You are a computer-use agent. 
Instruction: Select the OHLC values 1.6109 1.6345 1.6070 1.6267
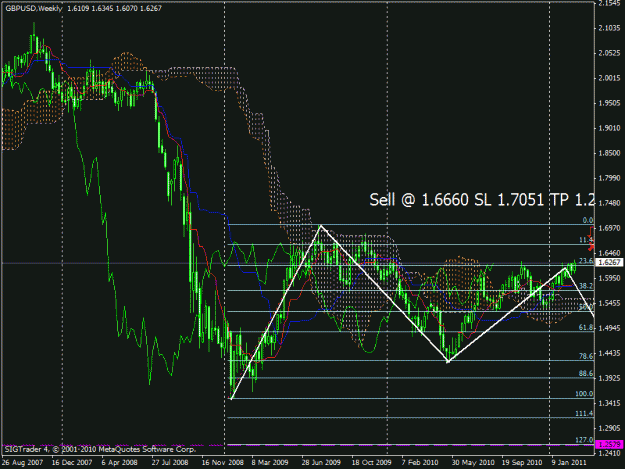point(114,8)
